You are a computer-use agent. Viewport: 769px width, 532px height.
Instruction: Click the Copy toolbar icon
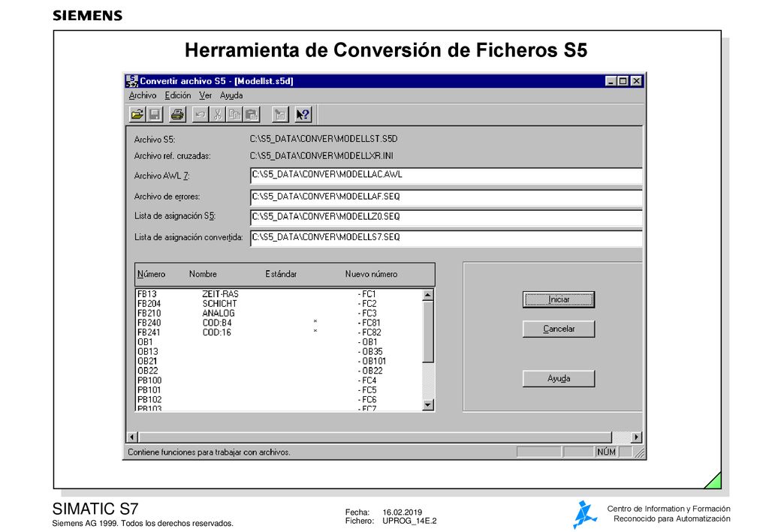point(234,115)
